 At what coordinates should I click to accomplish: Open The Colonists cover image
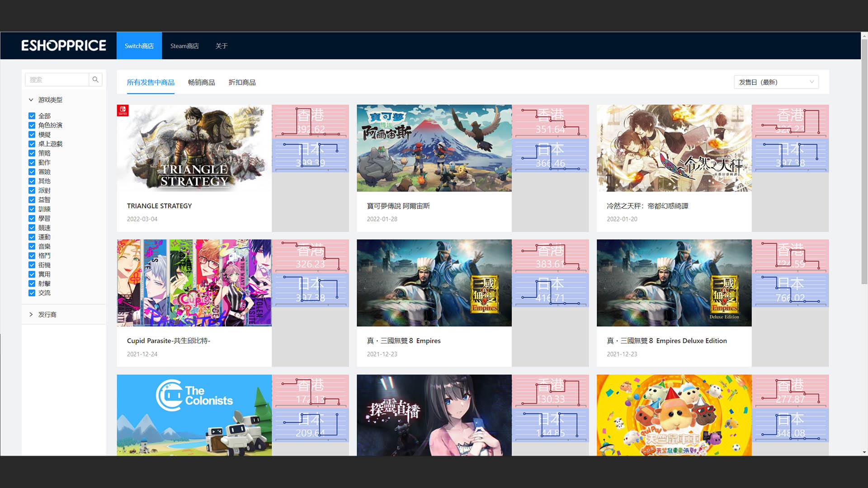point(194,415)
